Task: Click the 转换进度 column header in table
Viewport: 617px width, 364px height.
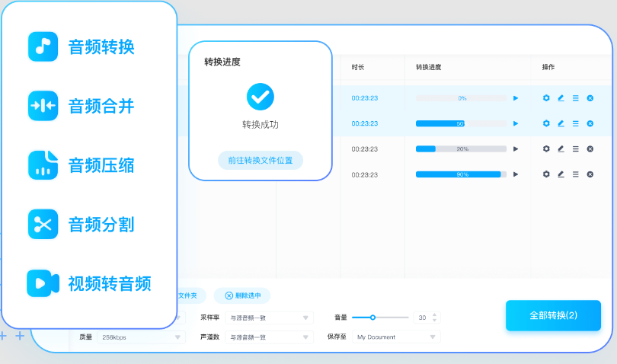Action: point(429,67)
